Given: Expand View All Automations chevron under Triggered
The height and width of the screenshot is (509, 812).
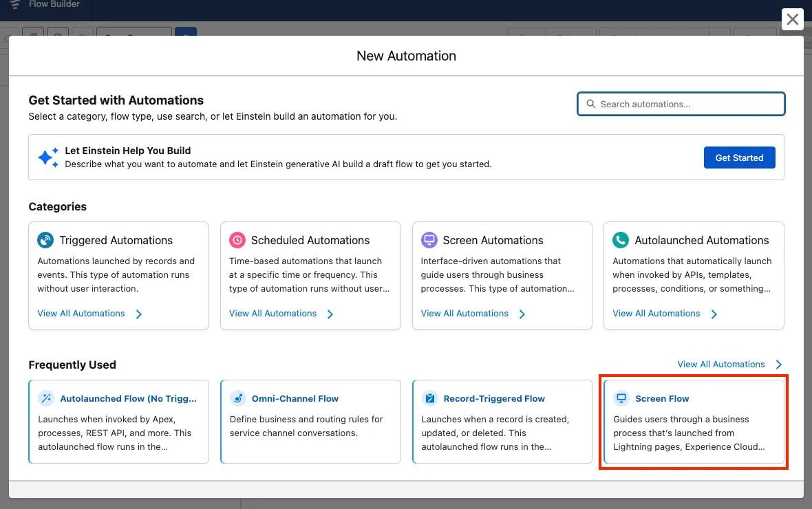Looking at the screenshot, I should (x=139, y=314).
